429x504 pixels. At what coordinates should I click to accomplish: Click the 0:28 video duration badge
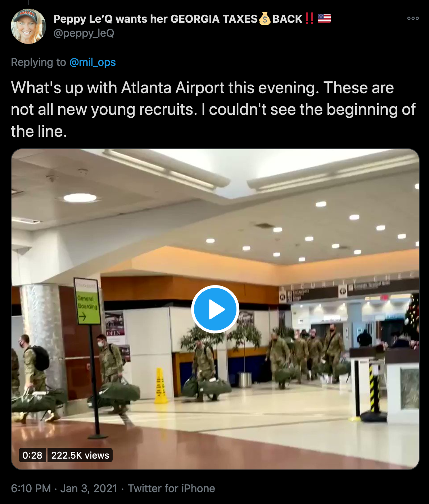32,455
